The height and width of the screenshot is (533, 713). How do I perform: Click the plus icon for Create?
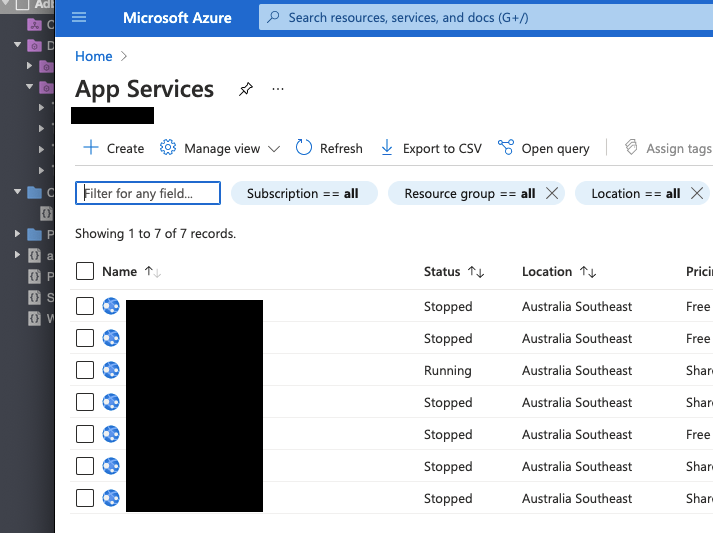[91, 147]
